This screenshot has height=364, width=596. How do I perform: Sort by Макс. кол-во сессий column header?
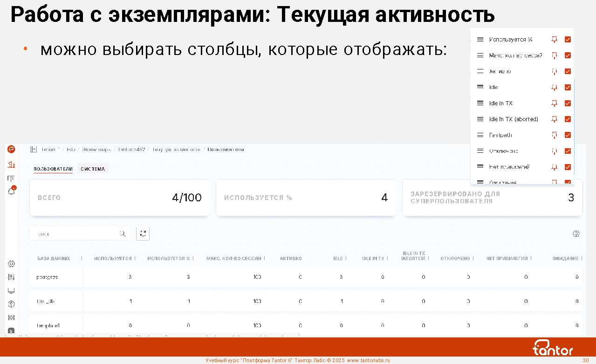(233, 258)
